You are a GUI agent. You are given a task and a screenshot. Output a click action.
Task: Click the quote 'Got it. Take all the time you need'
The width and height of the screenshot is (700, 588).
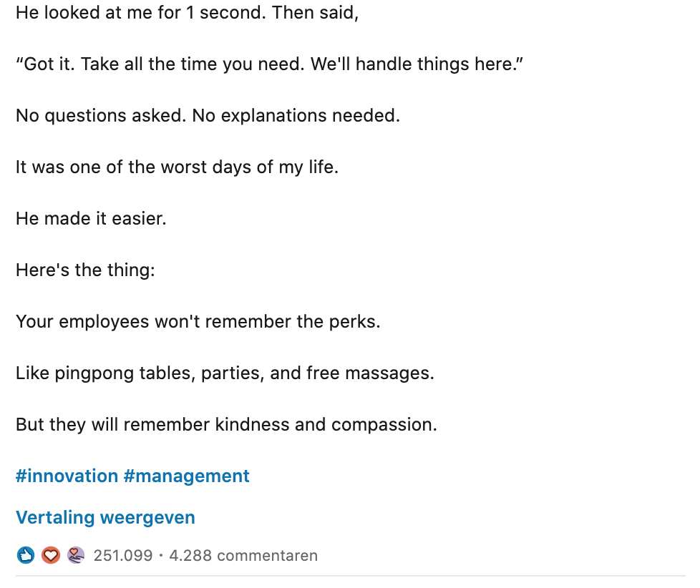(270, 64)
